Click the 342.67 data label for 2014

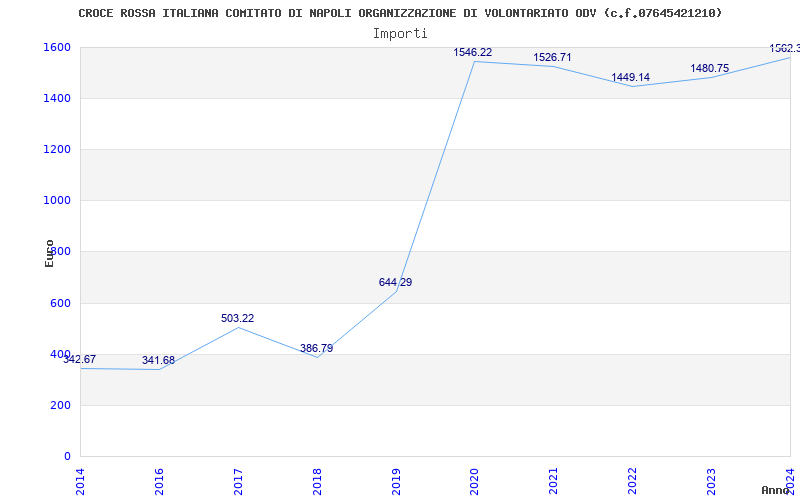click(x=80, y=359)
